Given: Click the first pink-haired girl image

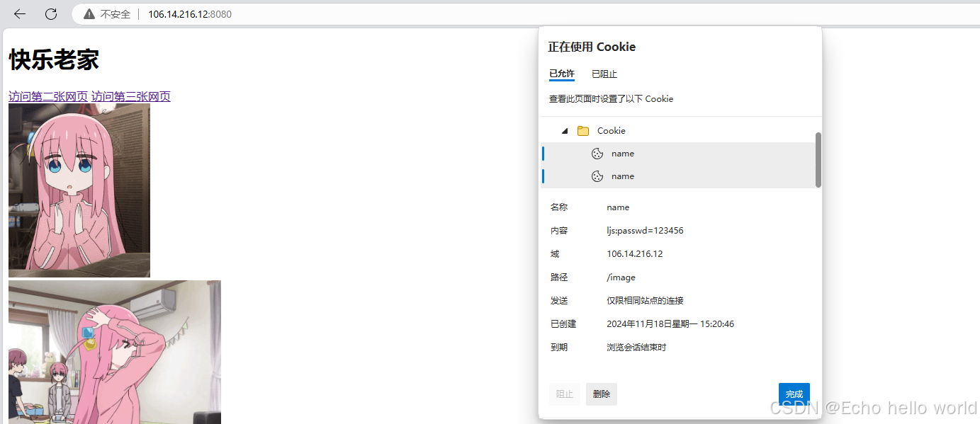Looking at the screenshot, I should [79, 190].
